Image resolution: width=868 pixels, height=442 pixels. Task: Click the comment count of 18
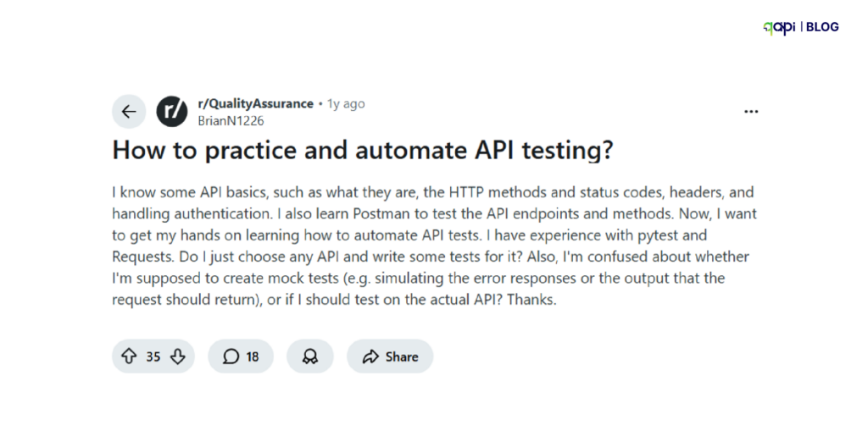click(253, 356)
